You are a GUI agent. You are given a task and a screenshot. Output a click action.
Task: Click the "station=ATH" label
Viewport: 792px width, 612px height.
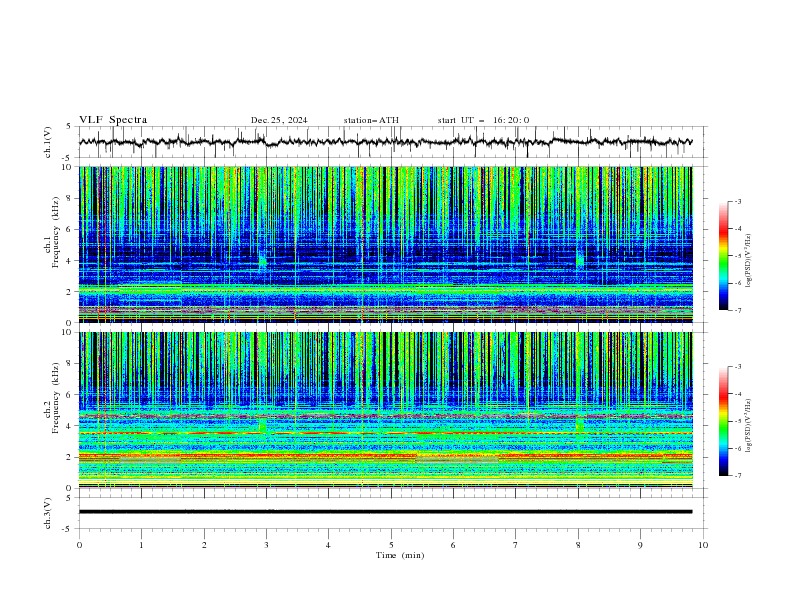371,120
